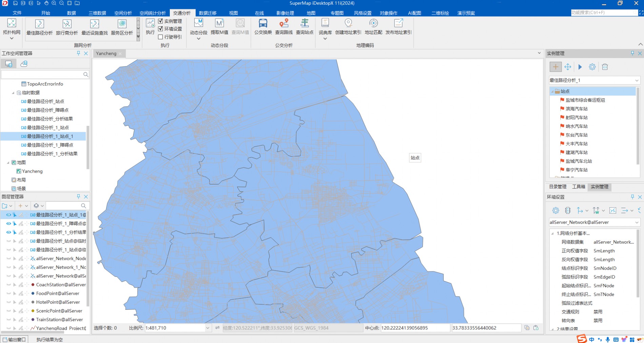Collapse the 地图 tree node
644x343 pixels.
tap(8, 163)
